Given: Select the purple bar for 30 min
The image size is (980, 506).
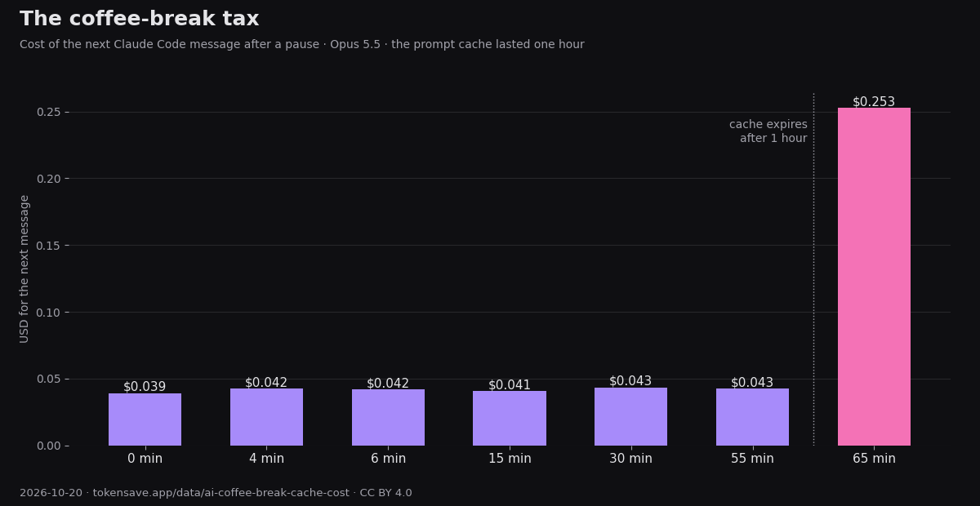Looking at the screenshot, I should (x=630, y=417).
